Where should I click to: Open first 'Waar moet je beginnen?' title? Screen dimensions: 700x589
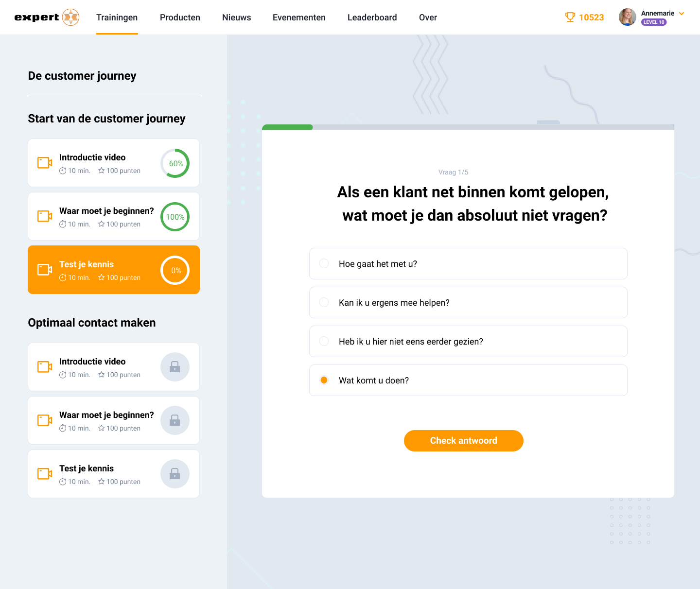(106, 211)
